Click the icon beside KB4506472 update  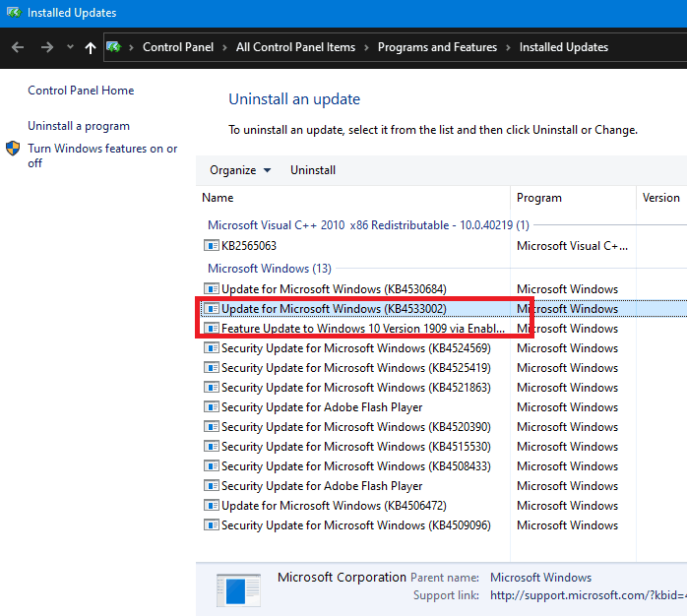tap(212, 506)
